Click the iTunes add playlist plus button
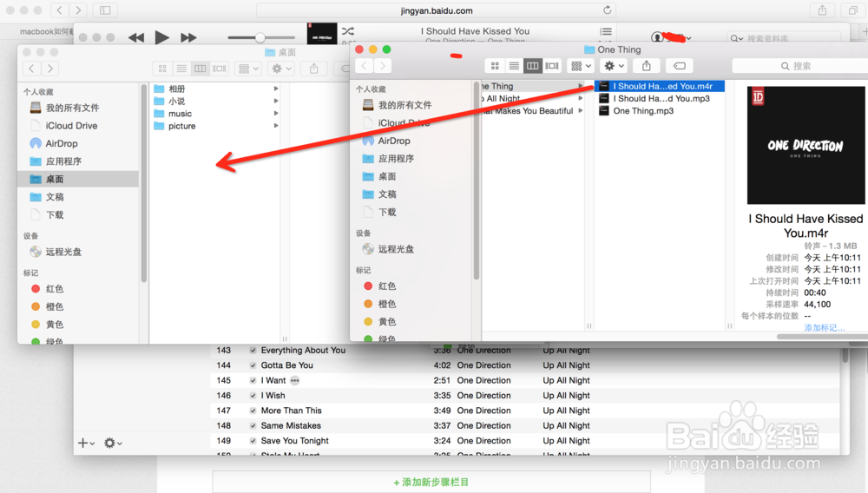The height and width of the screenshot is (493, 868). click(x=86, y=444)
